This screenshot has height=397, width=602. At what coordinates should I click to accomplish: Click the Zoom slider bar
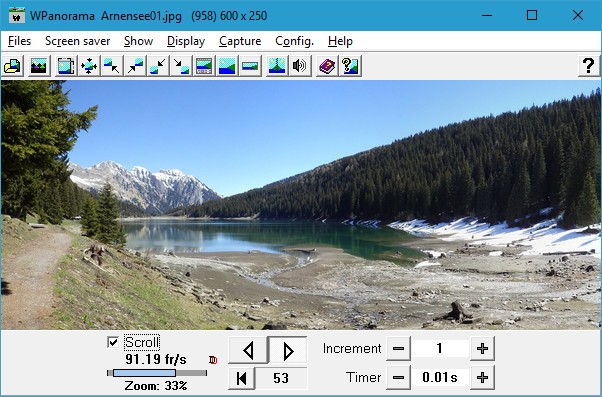pos(157,373)
